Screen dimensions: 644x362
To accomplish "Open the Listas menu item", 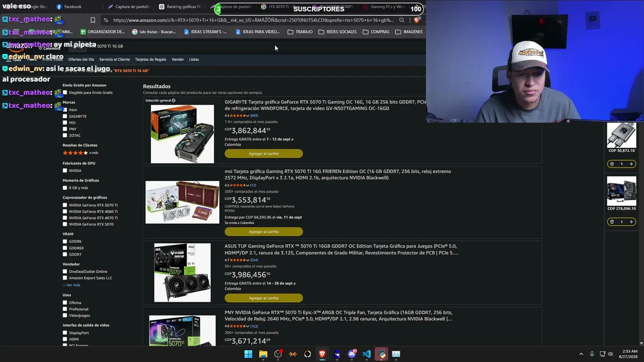I will click(194, 59).
